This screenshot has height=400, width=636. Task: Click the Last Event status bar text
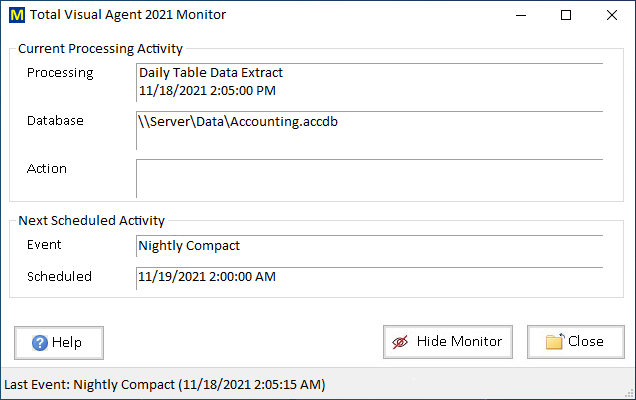tap(165, 385)
